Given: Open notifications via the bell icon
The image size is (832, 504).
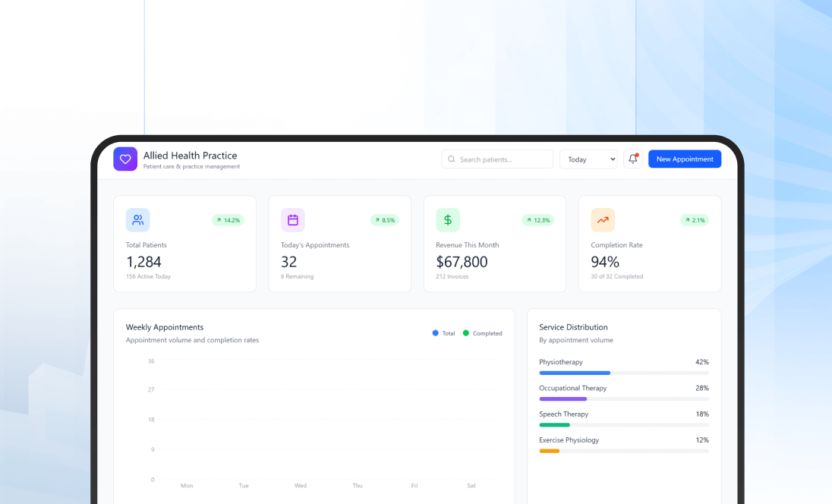Looking at the screenshot, I should (632, 159).
